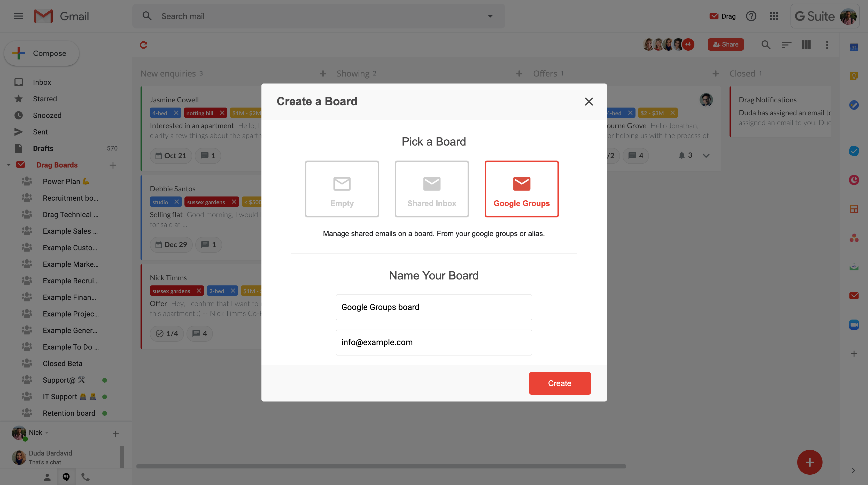Select the Shared Inbox board type
The height and width of the screenshot is (485, 868).
[x=432, y=189]
